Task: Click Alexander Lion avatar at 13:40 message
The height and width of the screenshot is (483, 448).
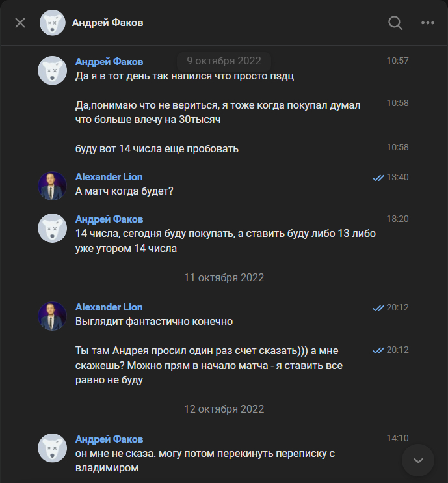Action: [x=52, y=186]
